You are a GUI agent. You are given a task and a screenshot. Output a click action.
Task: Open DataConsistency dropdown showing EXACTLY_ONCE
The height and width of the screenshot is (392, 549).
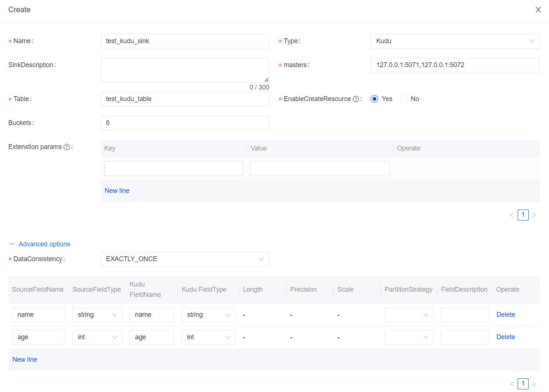184,259
